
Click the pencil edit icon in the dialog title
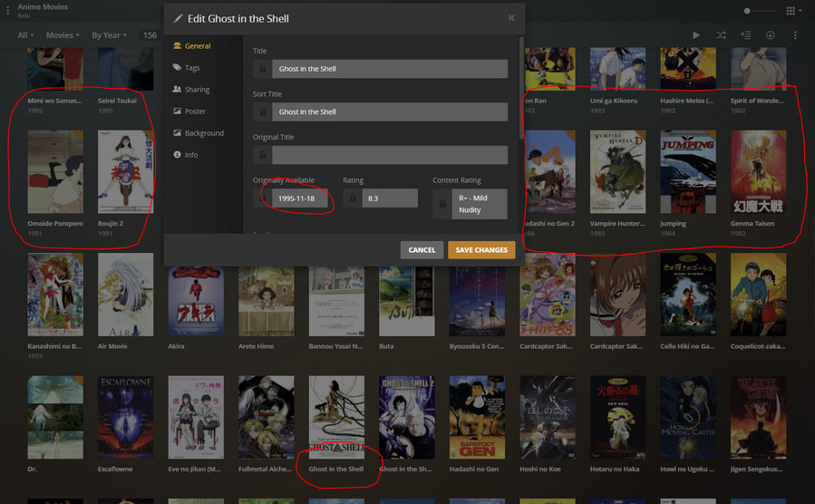pos(178,18)
